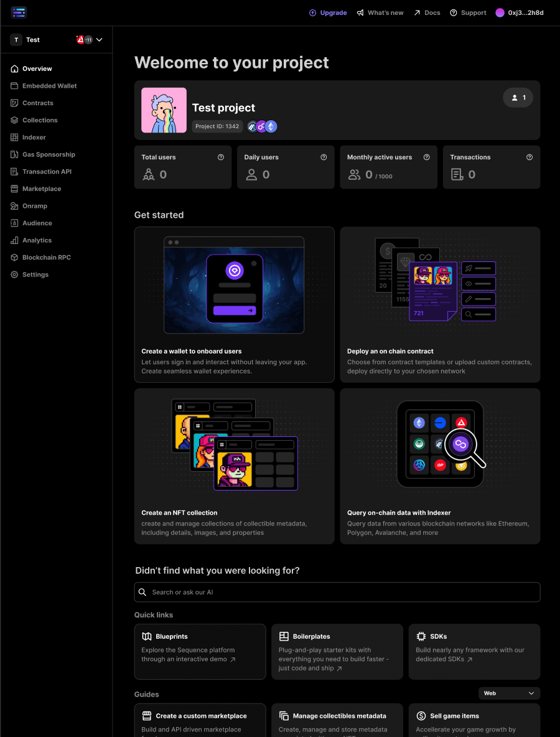Click the Blockchain RPC cube icon

(x=14, y=258)
